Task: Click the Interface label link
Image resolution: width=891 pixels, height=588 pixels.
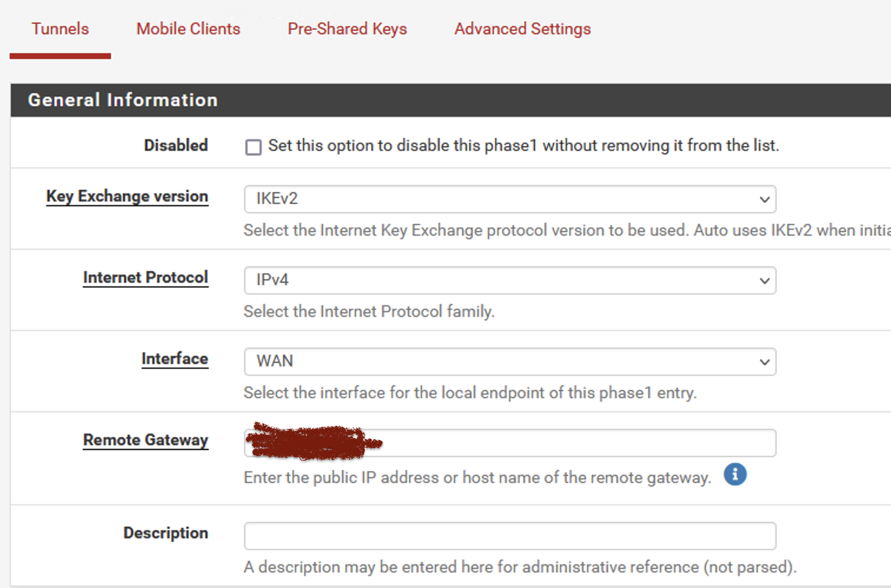Action: (x=174, y=359)
